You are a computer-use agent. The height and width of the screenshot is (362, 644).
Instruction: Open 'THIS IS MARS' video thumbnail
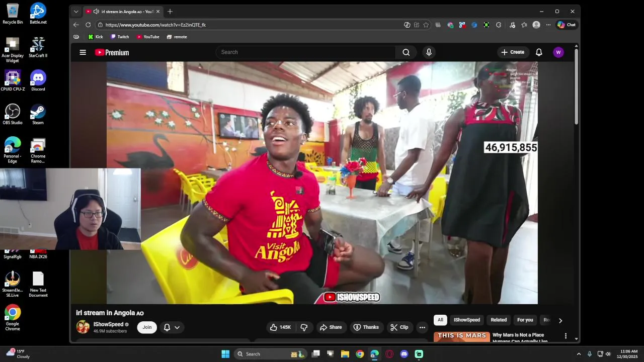pyautogui.click(x=462, y=337)
